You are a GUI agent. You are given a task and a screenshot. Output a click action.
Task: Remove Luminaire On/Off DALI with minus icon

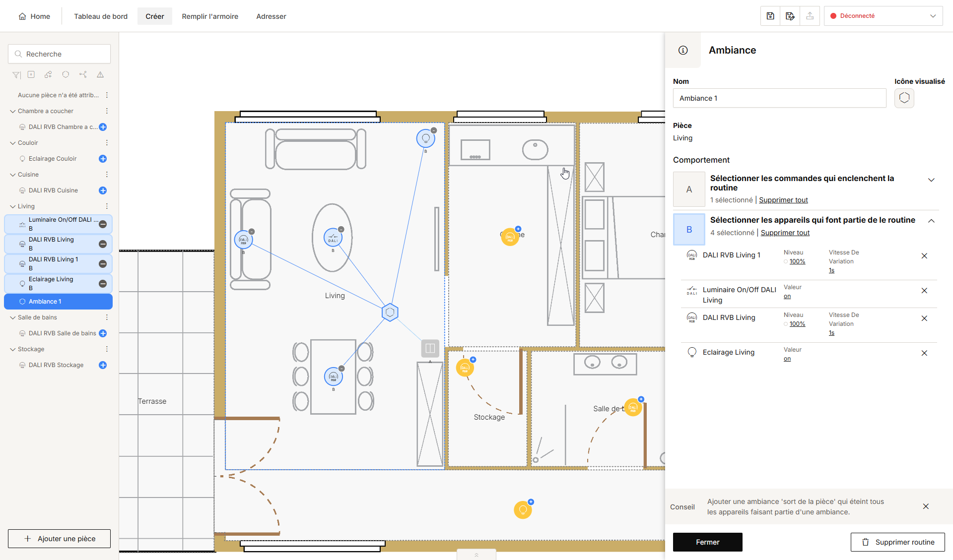point(103,224)
